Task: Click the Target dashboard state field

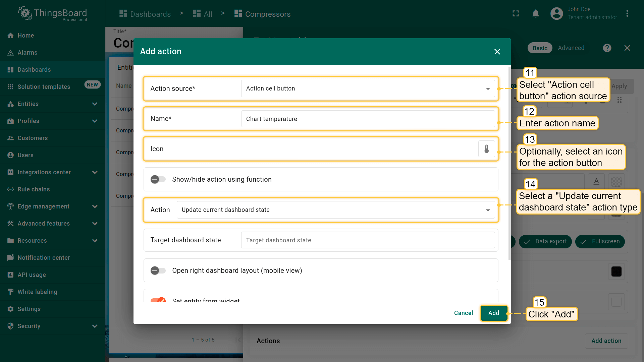Action: pos(368,240)
